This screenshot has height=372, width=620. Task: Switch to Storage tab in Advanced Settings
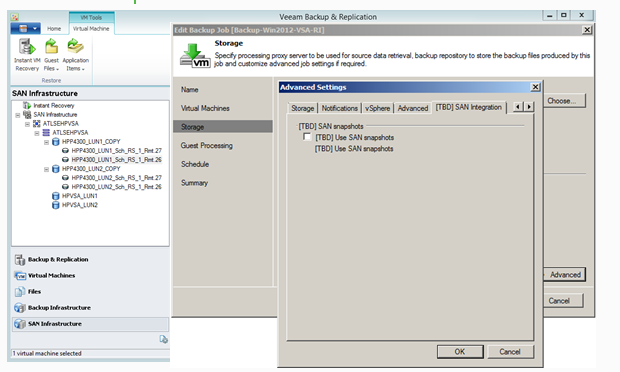302,108
